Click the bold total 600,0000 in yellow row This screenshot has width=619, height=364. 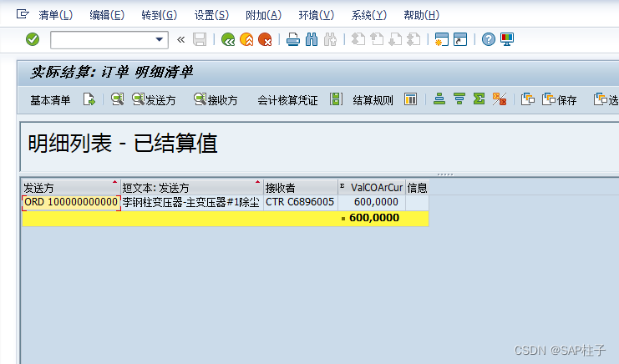click(374, 218)
